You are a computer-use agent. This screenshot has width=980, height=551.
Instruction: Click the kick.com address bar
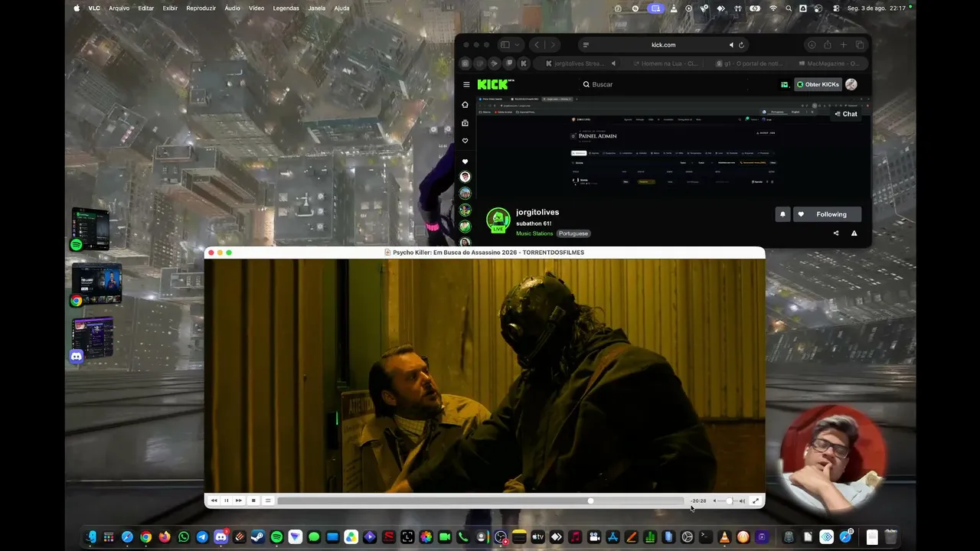coord(663,45)
